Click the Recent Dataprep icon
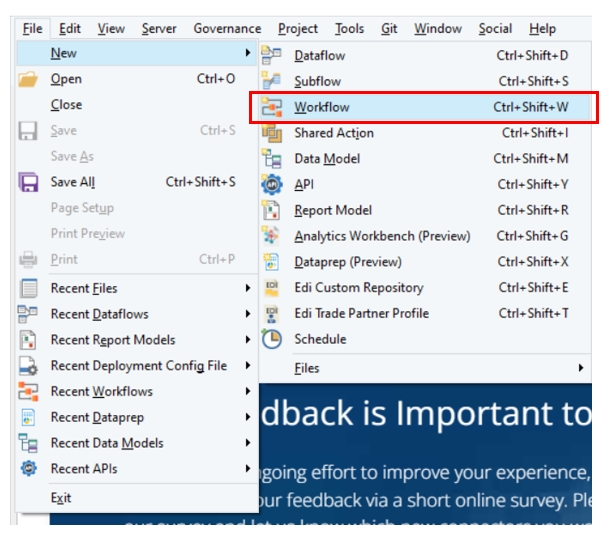613x542 pixels. 28,418
